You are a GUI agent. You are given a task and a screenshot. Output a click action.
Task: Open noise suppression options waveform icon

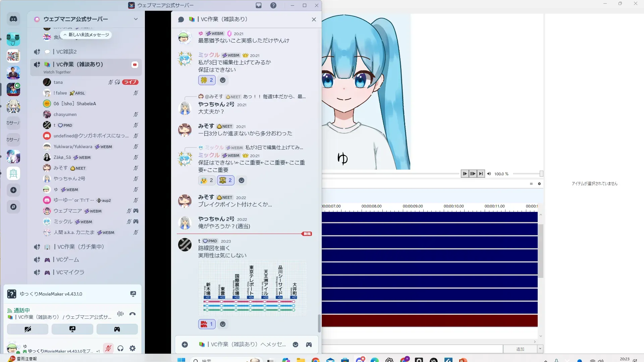pyautogui.click(x=120, y=314)
